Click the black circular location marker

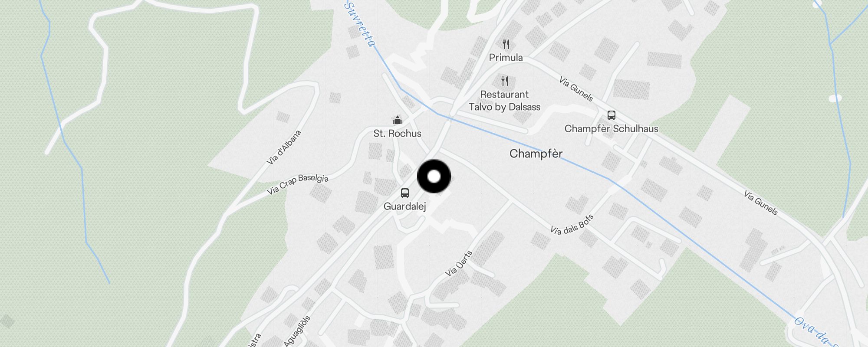pos(434,177)
